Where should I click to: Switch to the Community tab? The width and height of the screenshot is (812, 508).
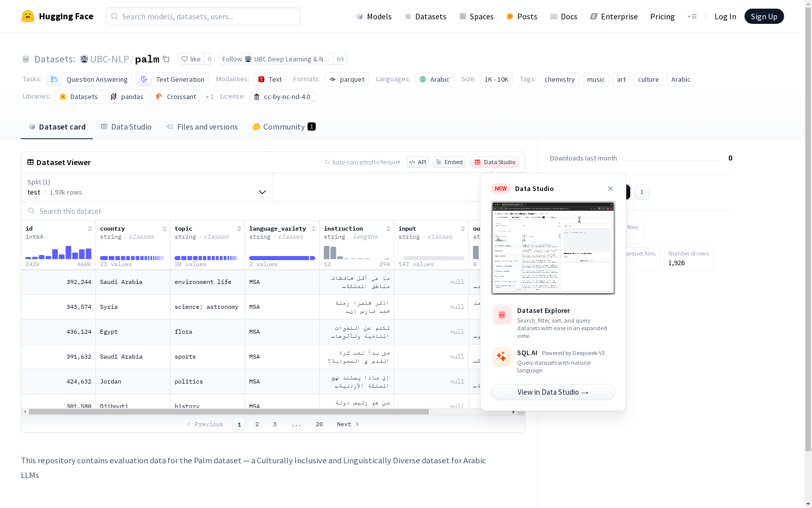point(284,127)
